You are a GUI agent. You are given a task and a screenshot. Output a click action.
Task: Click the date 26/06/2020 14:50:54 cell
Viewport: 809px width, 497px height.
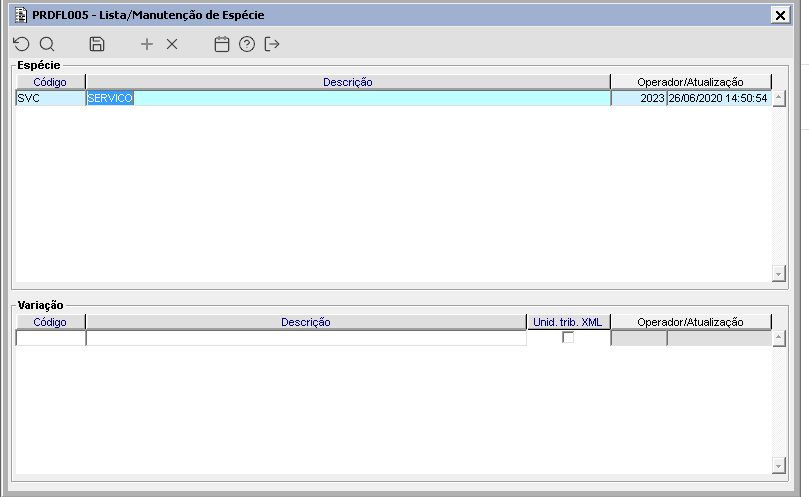719,98
